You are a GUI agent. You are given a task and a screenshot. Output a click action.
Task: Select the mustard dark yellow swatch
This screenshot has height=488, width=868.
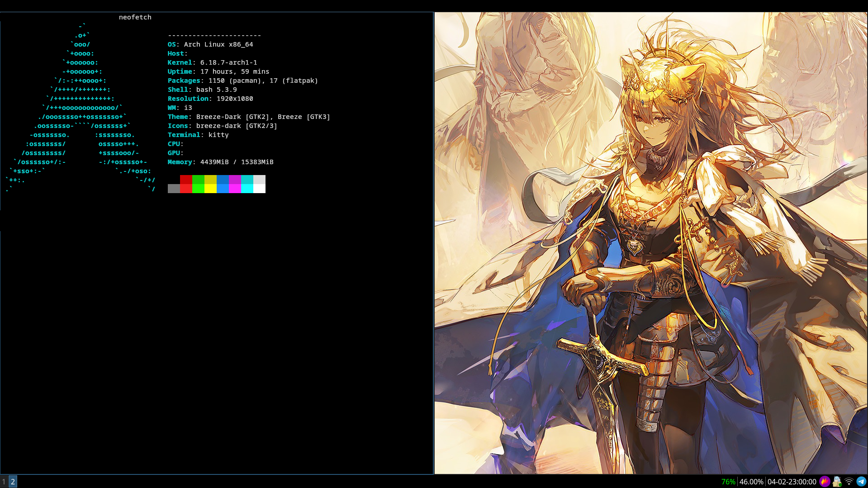pos(210,180)
